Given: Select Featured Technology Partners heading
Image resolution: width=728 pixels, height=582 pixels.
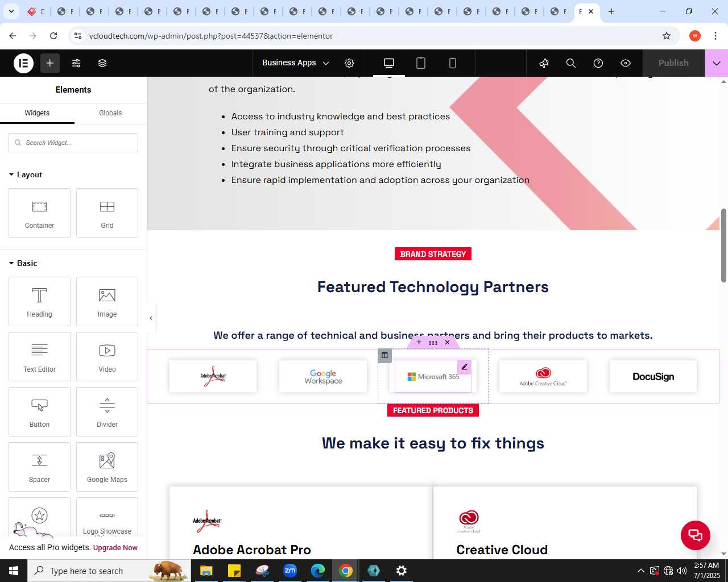Looking at the screenshot, I should (x=433, y=287).
